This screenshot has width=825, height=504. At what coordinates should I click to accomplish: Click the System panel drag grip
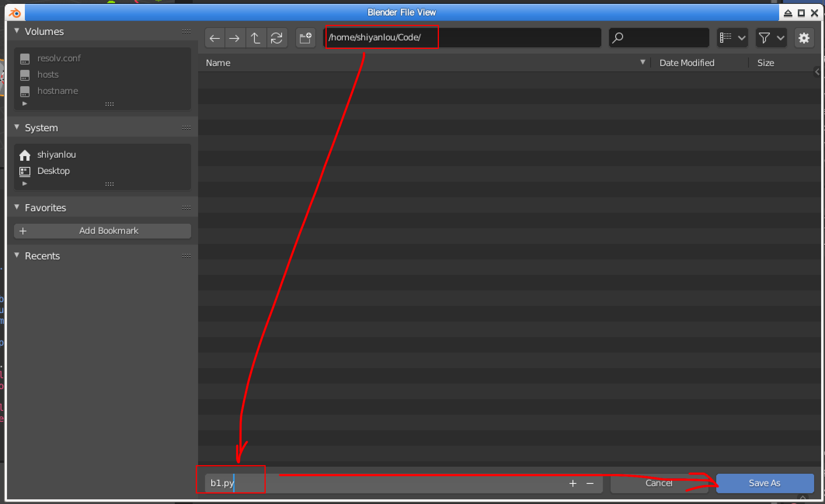[186, 128]
